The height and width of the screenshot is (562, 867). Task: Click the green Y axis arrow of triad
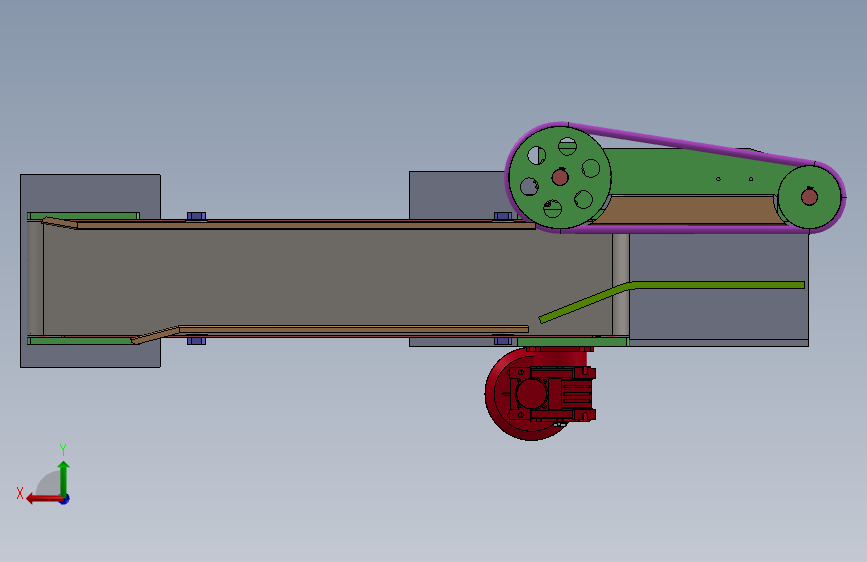coord(64,478)
